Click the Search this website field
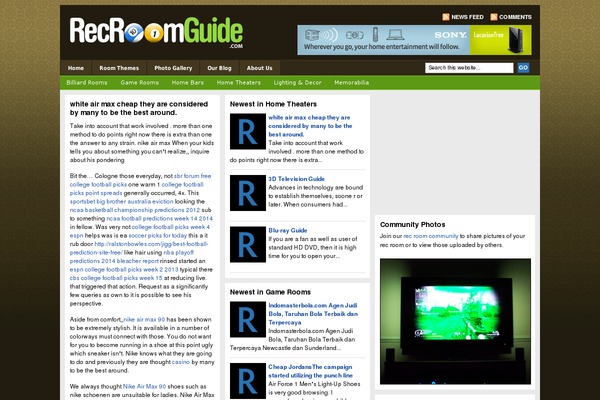The height and width of the screenshot is (400, 600). coord(469,68)
